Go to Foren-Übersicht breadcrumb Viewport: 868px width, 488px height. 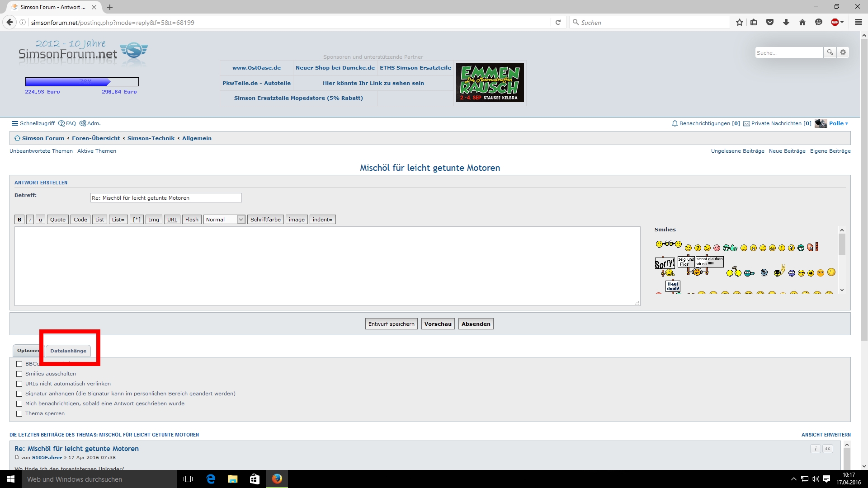click(96, 138)
